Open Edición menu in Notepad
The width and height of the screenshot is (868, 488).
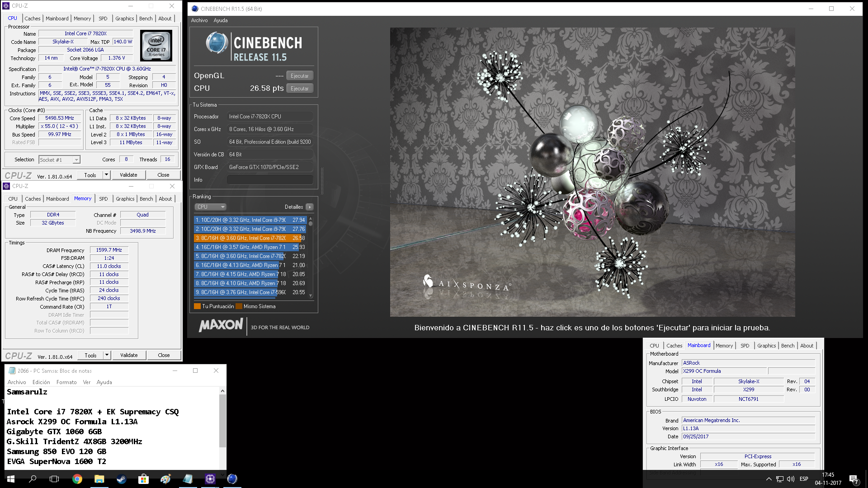(41, 382)
